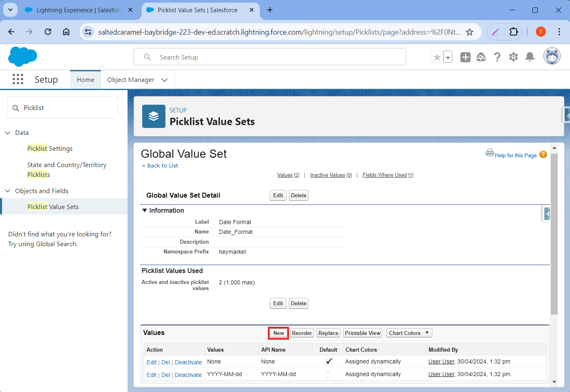Open a new browser tab
The image size is (570, 392).
coord(270,10)
